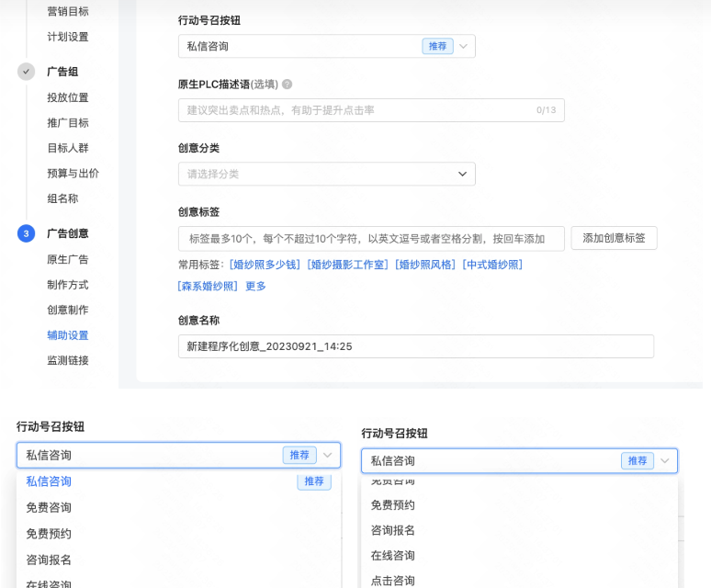711x588 pixels.
Task: Select 免费咨询 in left dropdown list
Action: click(49, 507)
